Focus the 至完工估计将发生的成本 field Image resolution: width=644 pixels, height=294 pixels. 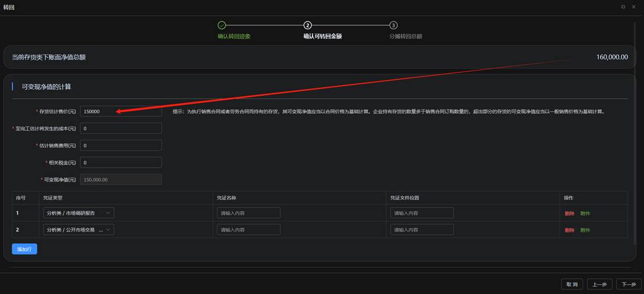pos(120,129)
